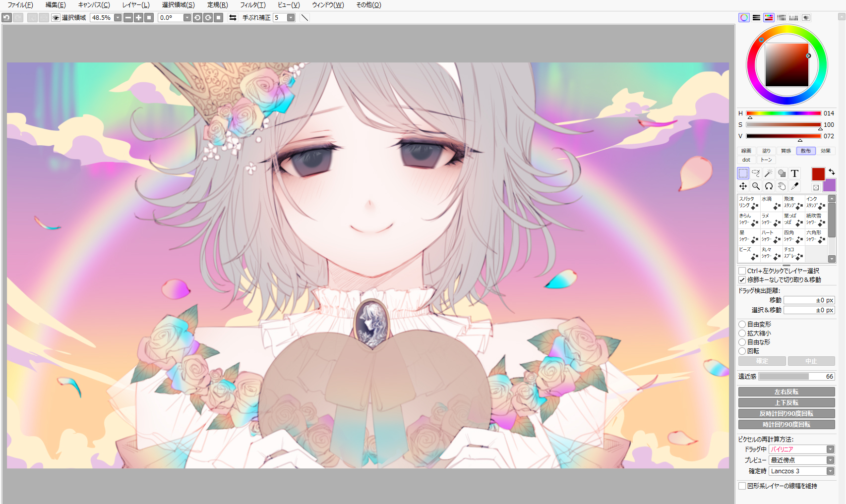Click the 時計回り90度回転 button
The height and width of the screenshot is (504, 846).
pyautogui.click(x=786, y=425)
